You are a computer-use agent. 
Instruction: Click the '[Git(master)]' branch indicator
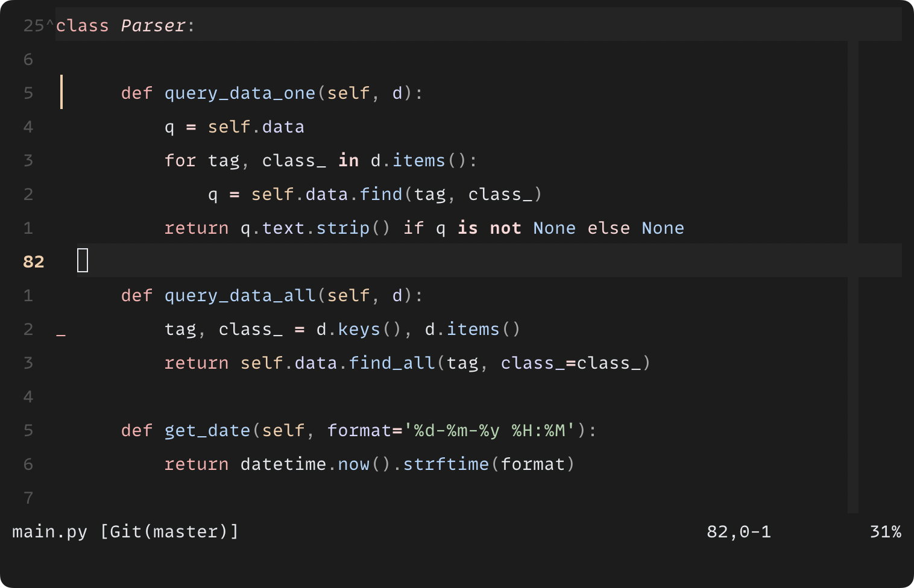[169, 531]
